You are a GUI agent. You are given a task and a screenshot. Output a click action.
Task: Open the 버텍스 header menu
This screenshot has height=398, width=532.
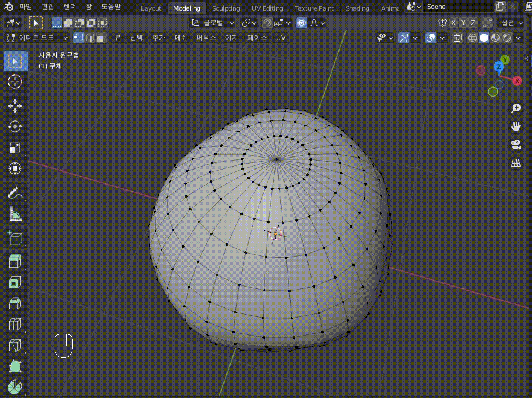pos(206,38)
